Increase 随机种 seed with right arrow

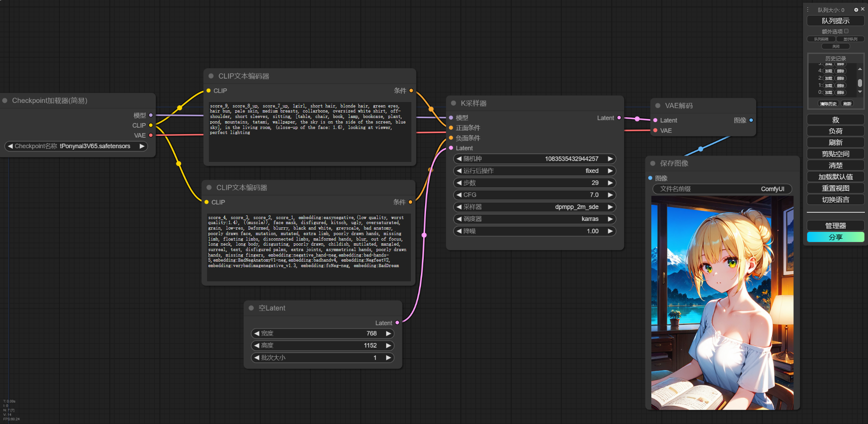[610, 159]
